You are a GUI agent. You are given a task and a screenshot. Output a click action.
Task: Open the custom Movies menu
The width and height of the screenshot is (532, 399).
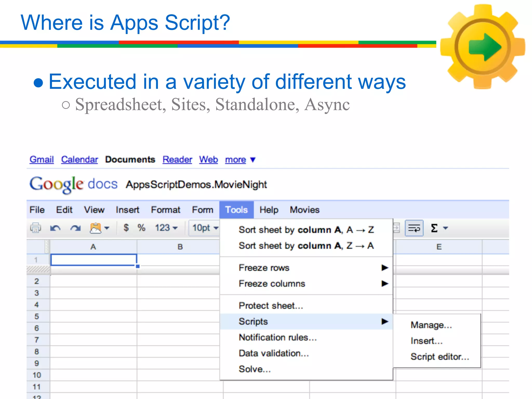point(304,210)
